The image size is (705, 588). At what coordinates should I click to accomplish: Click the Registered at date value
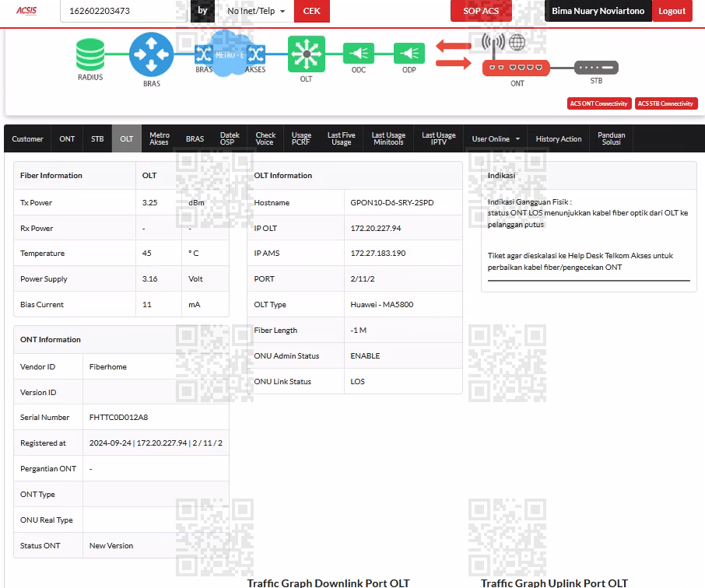click(x=156, y=443)
